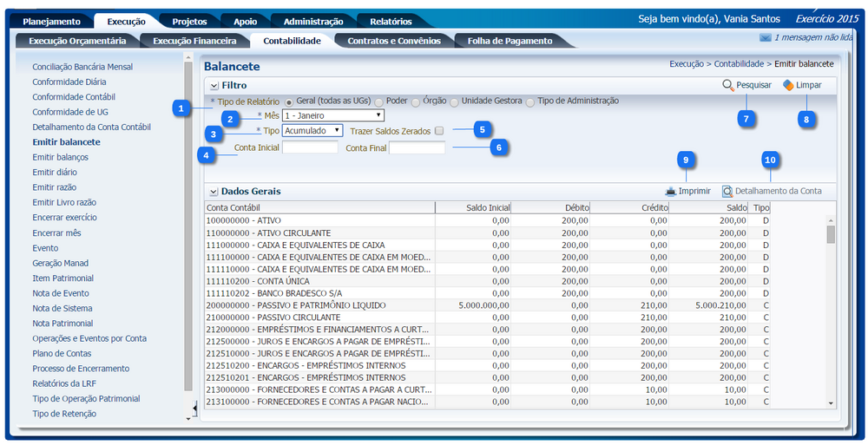868x445 pixels.
Task: Open the Tipo dropdown showing Acumulado
Action: pyautogui.click(x=312, y=130)
